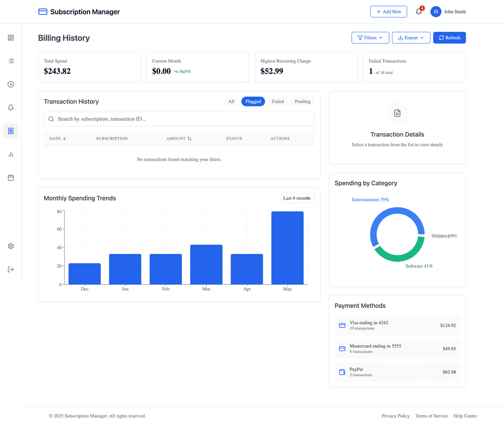The height and width of the screenshot is (425, 504).
Task: Open the Privacy Policy link in the footer
Action: [x=395, y=416]
